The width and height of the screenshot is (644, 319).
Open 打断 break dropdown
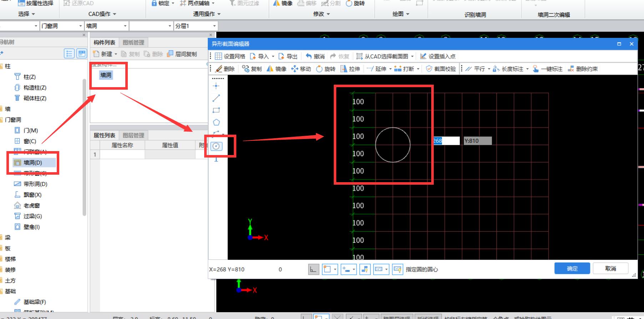click(x=418, y=69)
